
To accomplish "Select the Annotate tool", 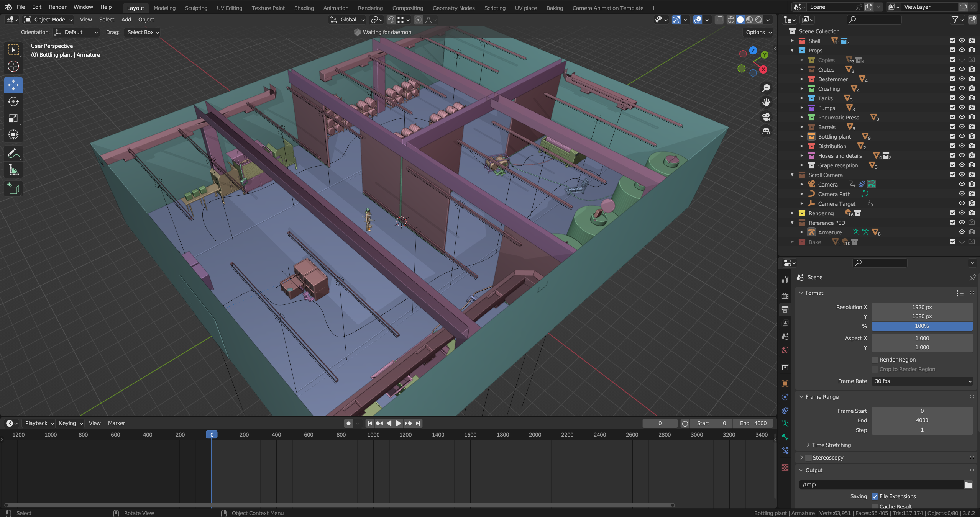I will [13, 154].
